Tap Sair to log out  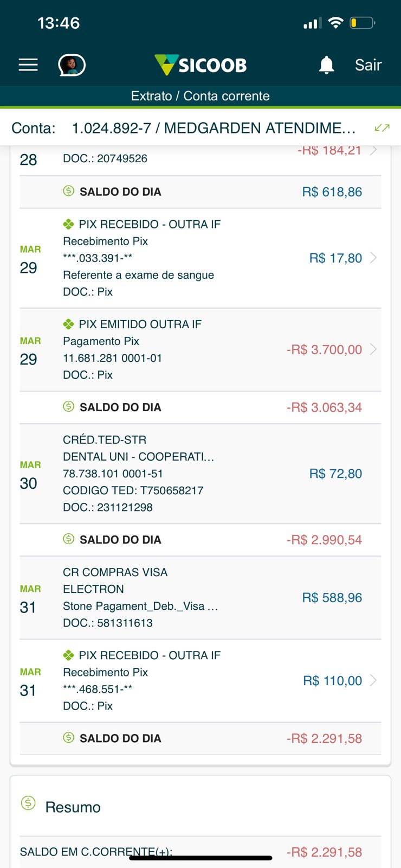[x=368, y=65]
